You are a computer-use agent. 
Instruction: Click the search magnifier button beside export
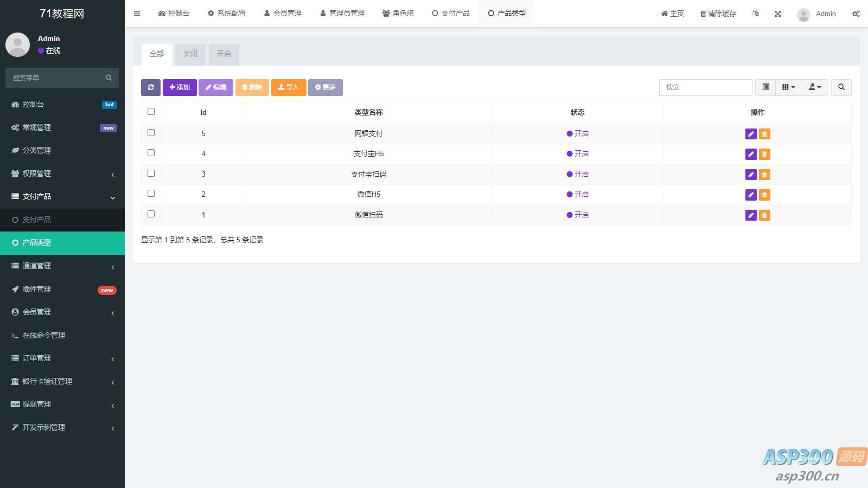pos(841,87)
